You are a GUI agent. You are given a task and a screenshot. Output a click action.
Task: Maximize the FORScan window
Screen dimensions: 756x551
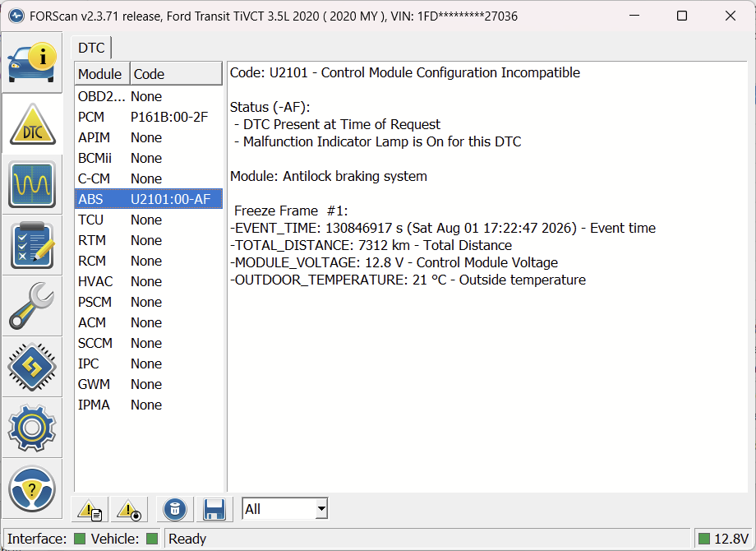tap(682, 16)
